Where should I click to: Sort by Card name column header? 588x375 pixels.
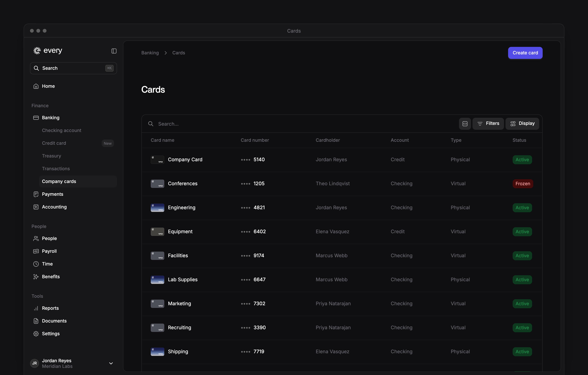[x=162, y=140]
